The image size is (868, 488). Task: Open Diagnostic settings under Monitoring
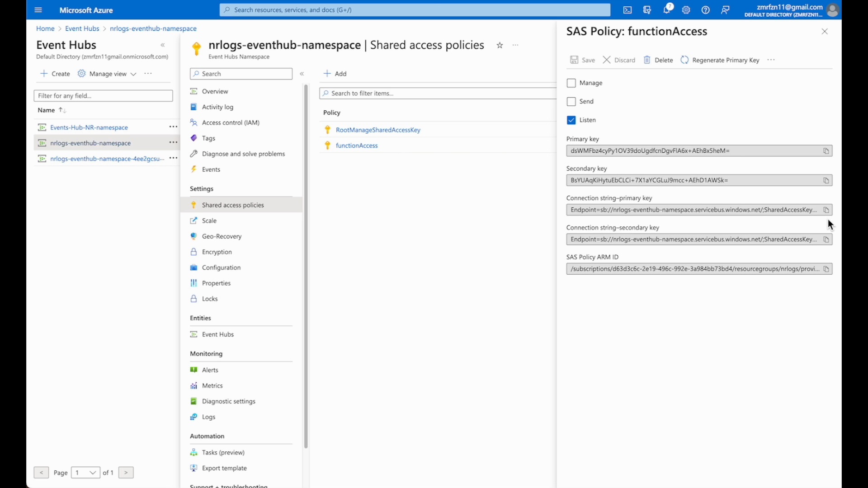tap(229, 401)
